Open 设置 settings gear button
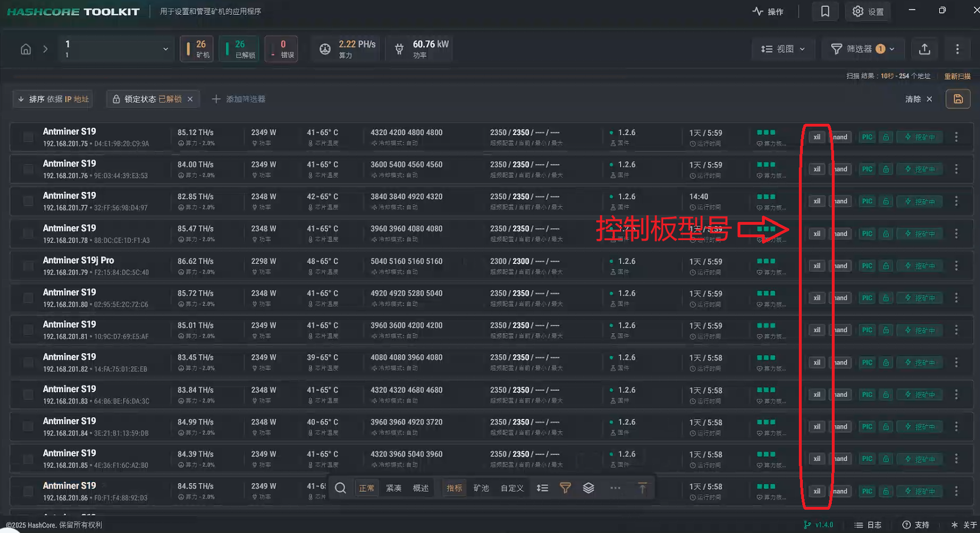The width and height of the screenshot is (980, 533). 868,11
